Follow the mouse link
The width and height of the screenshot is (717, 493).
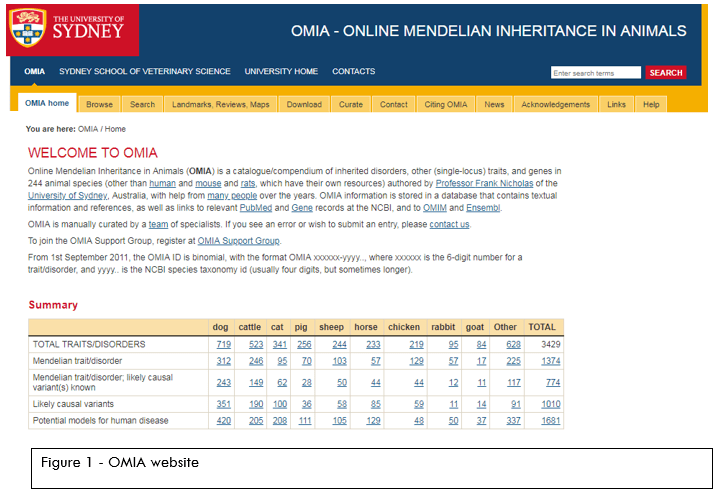[x=208, y=183]
